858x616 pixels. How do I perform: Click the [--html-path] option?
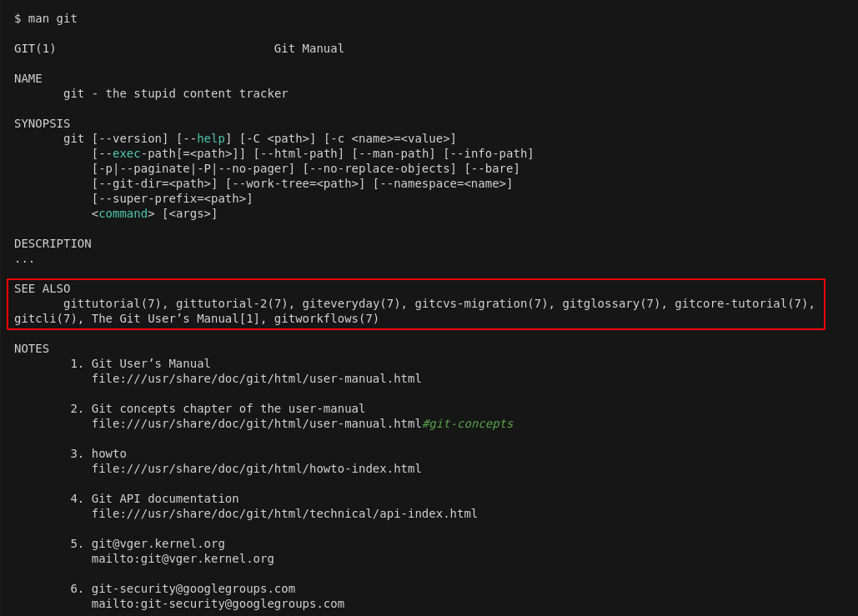[299, 153]
